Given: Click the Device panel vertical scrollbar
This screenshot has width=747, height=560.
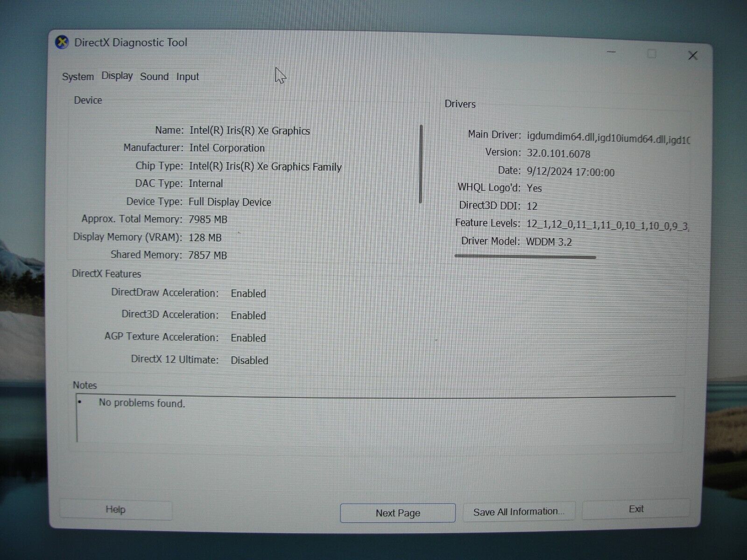Looking at the screenshot, I should (x=421, y=164).
